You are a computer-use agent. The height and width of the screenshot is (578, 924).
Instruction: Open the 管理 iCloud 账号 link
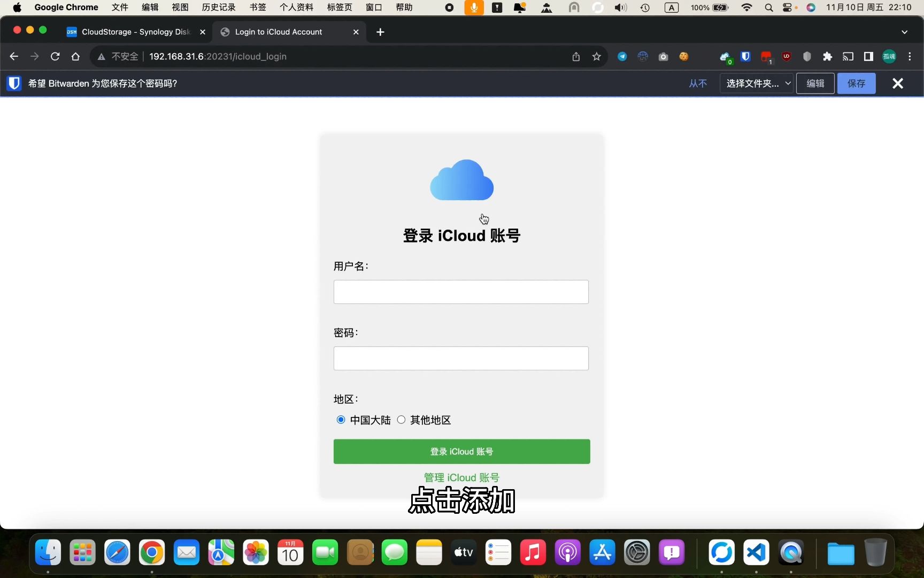[461, 477]
